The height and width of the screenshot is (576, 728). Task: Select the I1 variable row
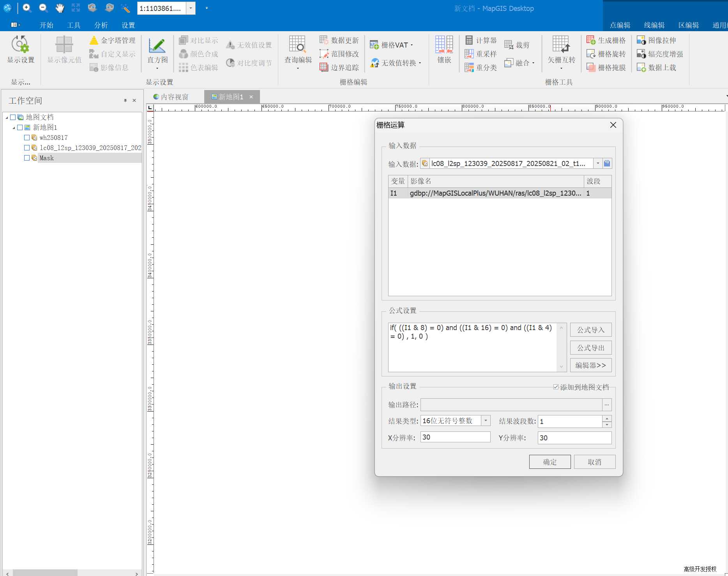click(500, 193)
